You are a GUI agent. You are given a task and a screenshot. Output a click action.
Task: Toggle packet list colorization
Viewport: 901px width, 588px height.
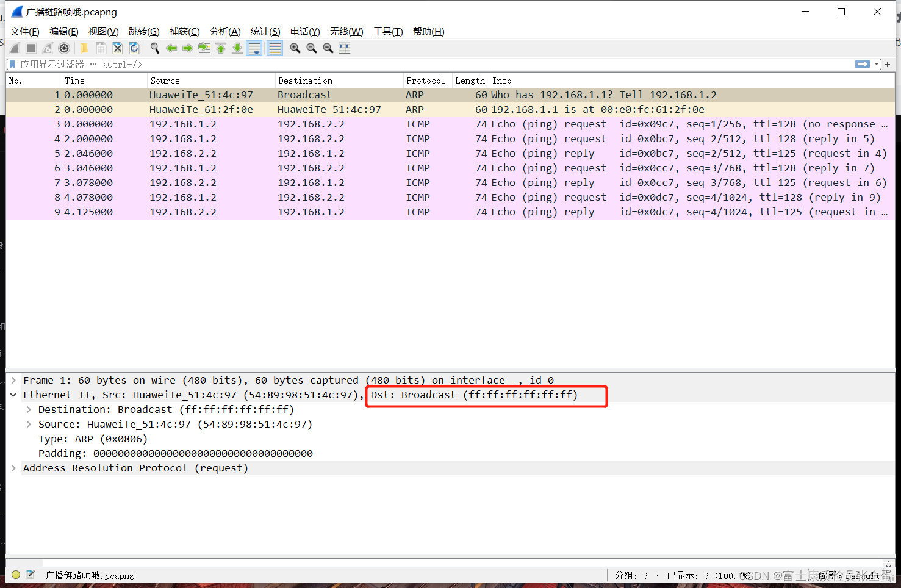click(x=275, y=48)
